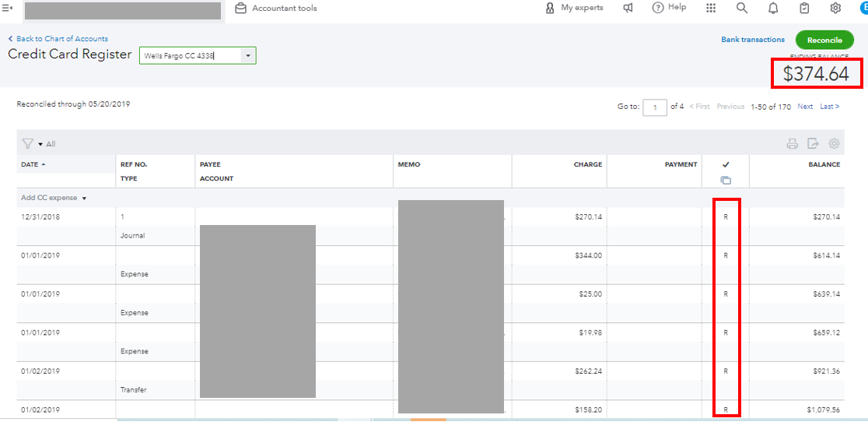Export the register with export icon
This screenshot has width=868, height=429.
point(813,144)
